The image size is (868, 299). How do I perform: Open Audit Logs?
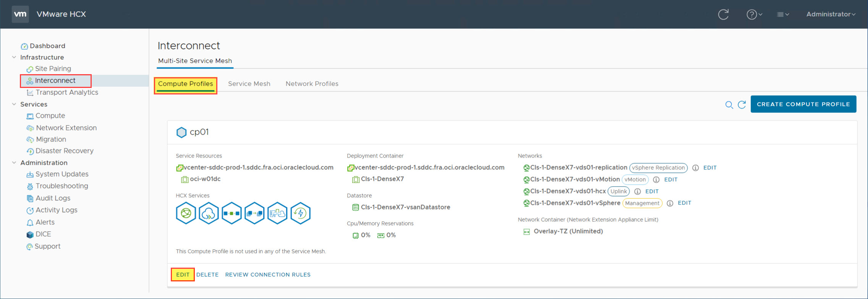(53, 198)
